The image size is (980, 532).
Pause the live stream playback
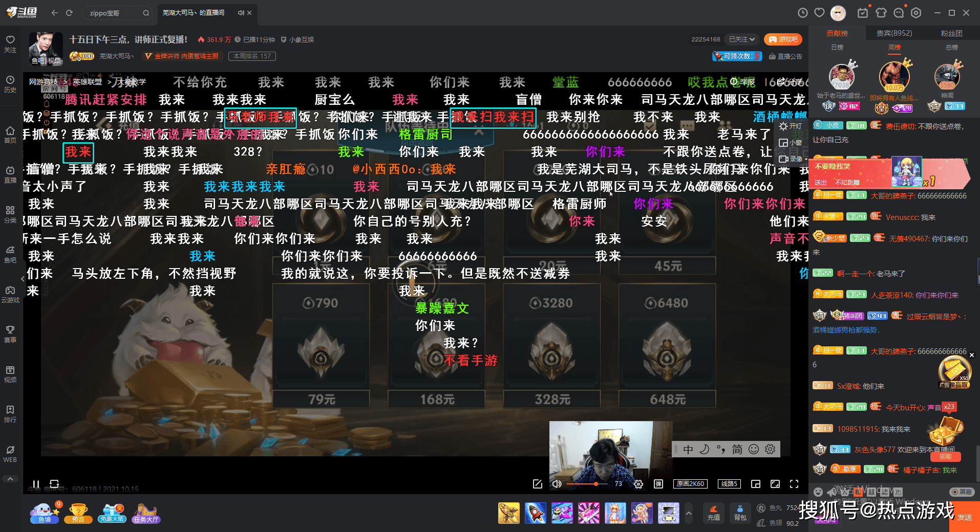36,484
